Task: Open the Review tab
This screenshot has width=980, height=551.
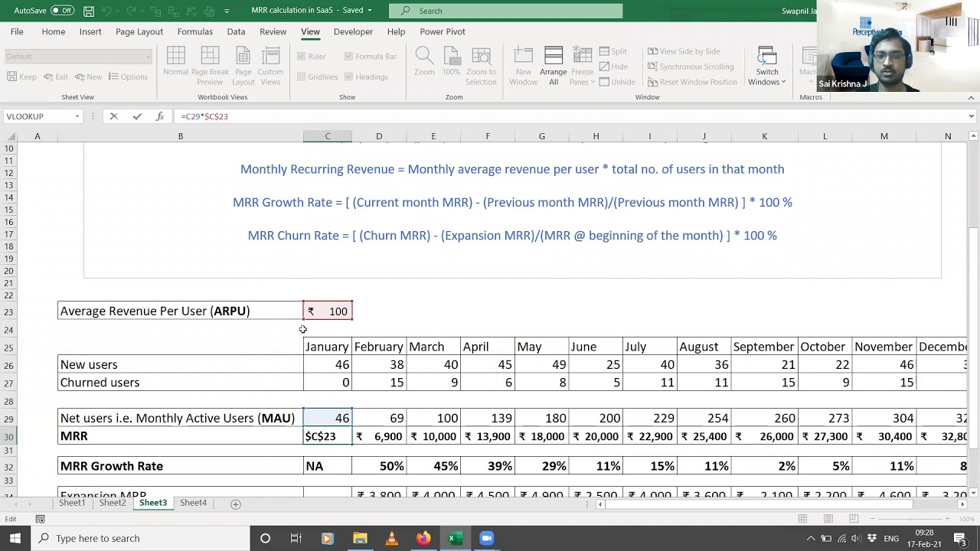Action: 273,31
